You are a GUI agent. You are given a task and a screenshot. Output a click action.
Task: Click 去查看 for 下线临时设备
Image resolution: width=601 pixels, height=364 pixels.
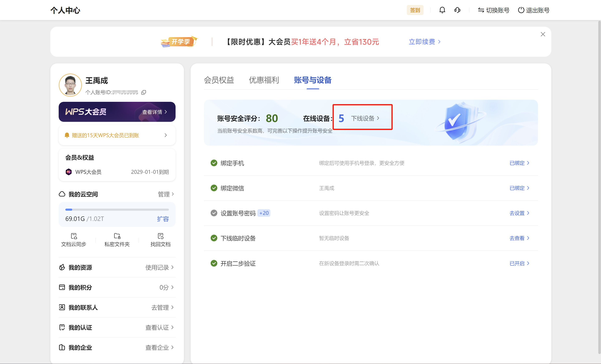[519, 238]
